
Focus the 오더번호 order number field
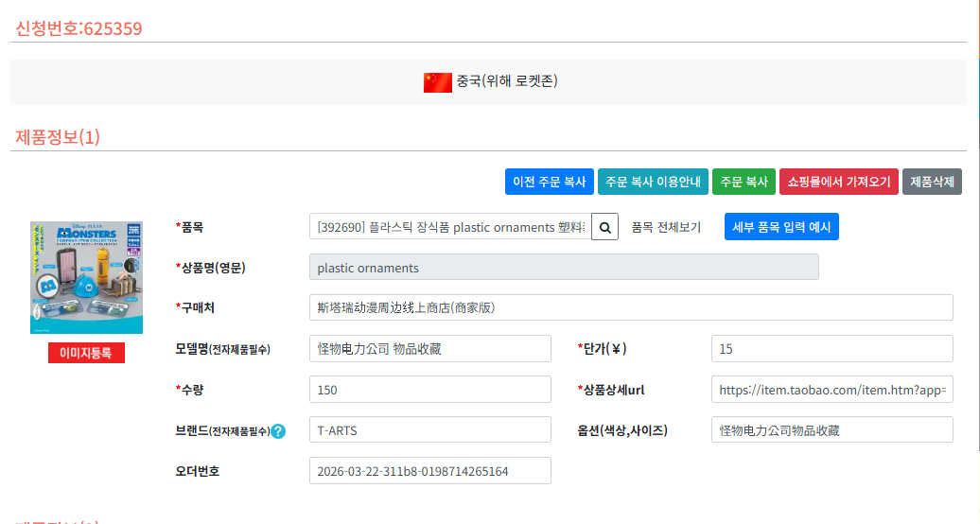[429, 471]
